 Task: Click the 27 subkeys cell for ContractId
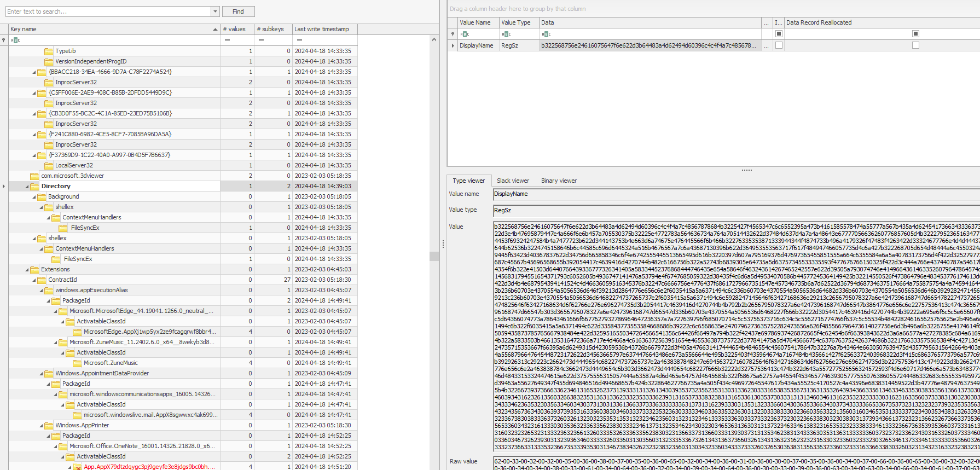pyautogui.click(x=272, y=280)
